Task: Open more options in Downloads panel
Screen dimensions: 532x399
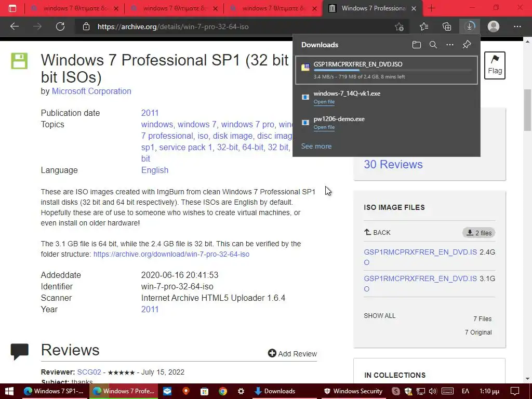Action: tap(449, 45)
